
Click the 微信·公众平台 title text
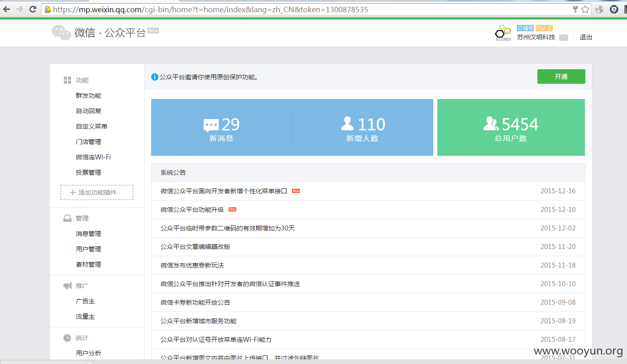point(110,33)
